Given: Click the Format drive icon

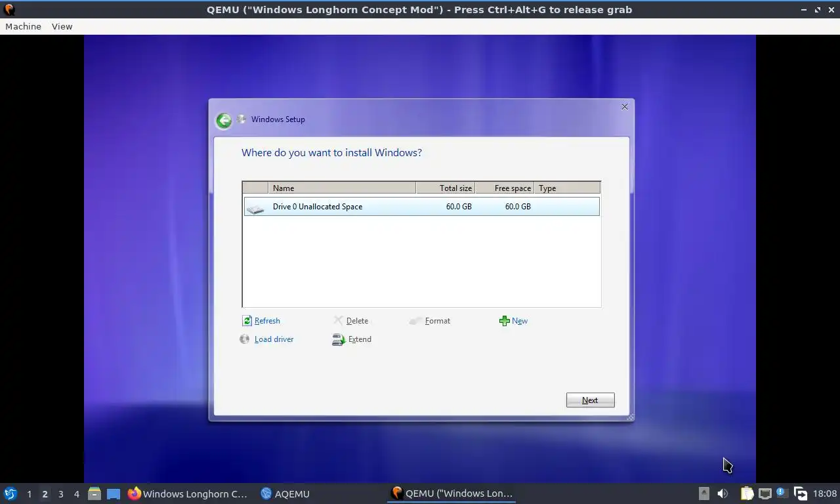Looking at the screenshot, I should tap(415, 321).
